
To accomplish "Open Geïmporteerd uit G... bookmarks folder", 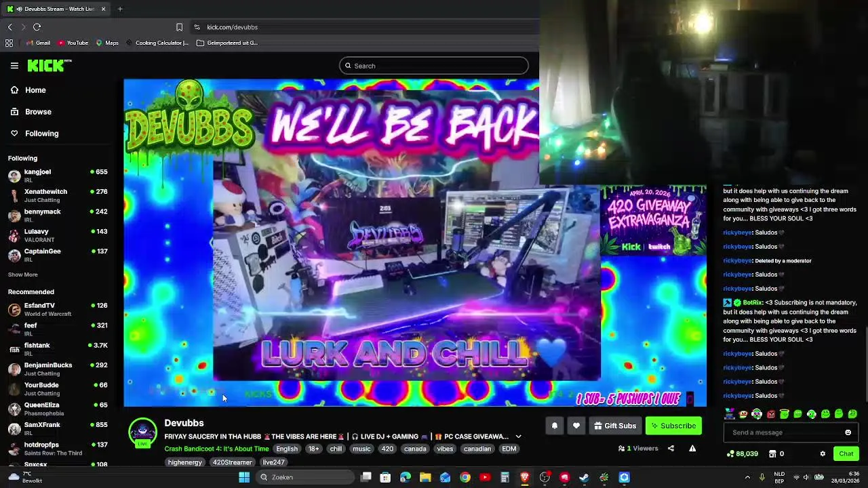I will coord(227,43).
